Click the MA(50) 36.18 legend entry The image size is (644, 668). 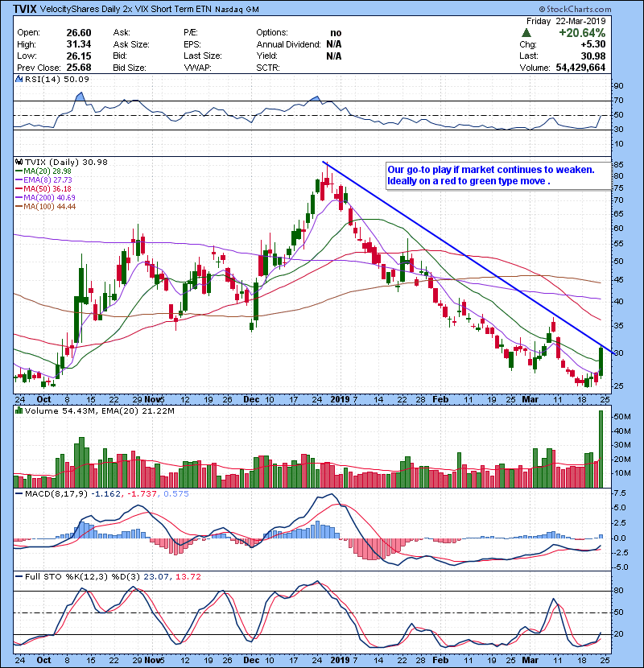click(43, 188)
